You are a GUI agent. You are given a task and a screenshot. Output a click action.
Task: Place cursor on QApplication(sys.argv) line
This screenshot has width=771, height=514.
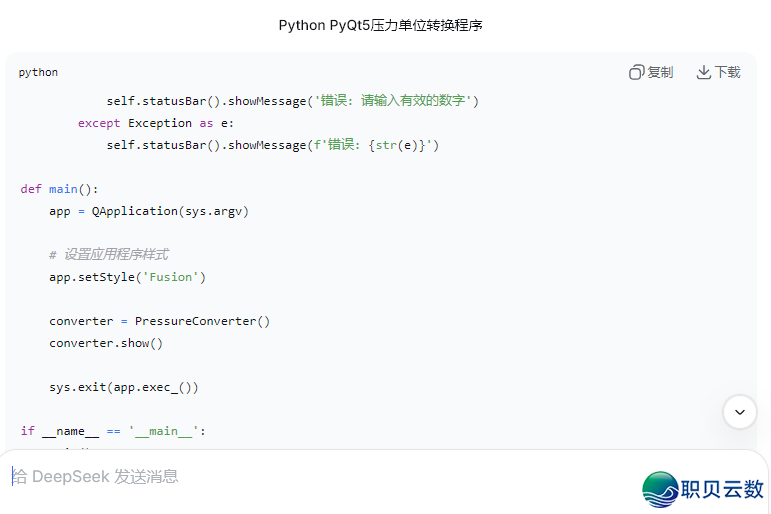148,211
